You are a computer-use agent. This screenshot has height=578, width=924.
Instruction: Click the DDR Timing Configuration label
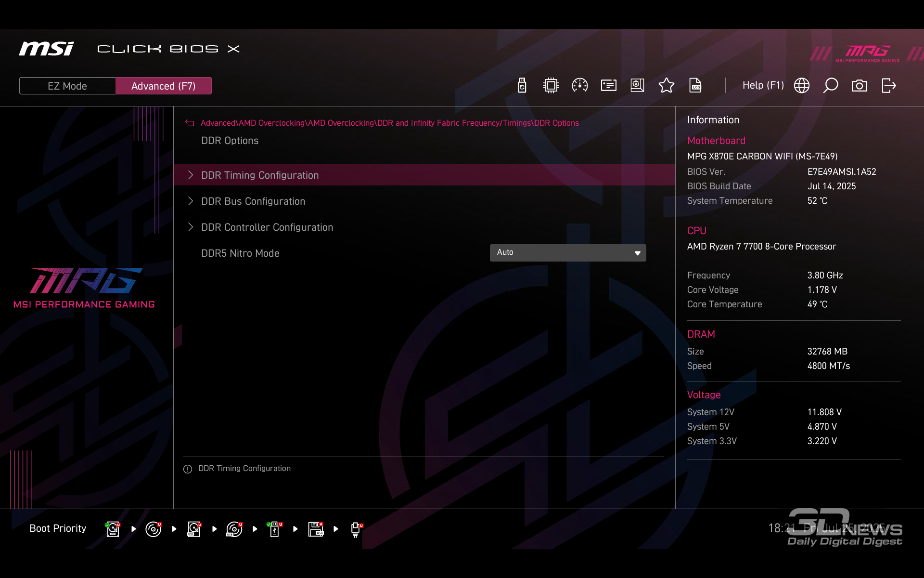(260, 175)
